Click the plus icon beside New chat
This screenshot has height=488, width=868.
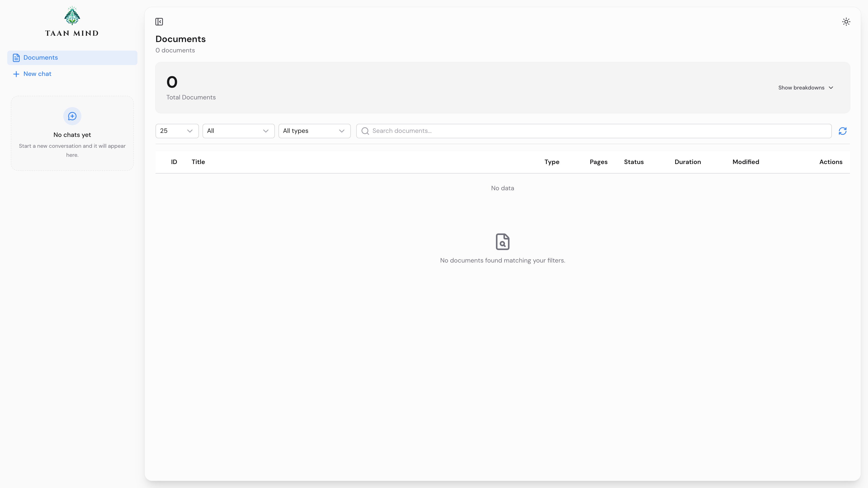pyautogui.click(x=16, y=74)
